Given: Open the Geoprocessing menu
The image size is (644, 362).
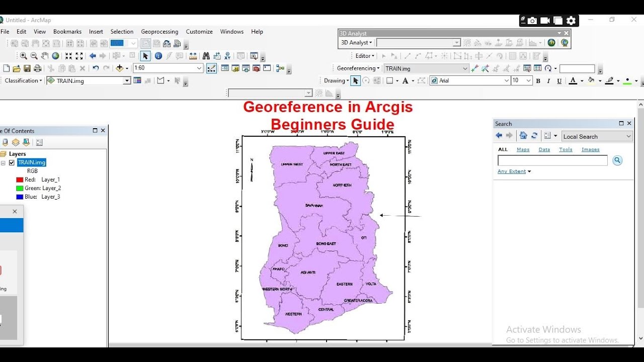Looking at the screenshot, I should 159,32.
